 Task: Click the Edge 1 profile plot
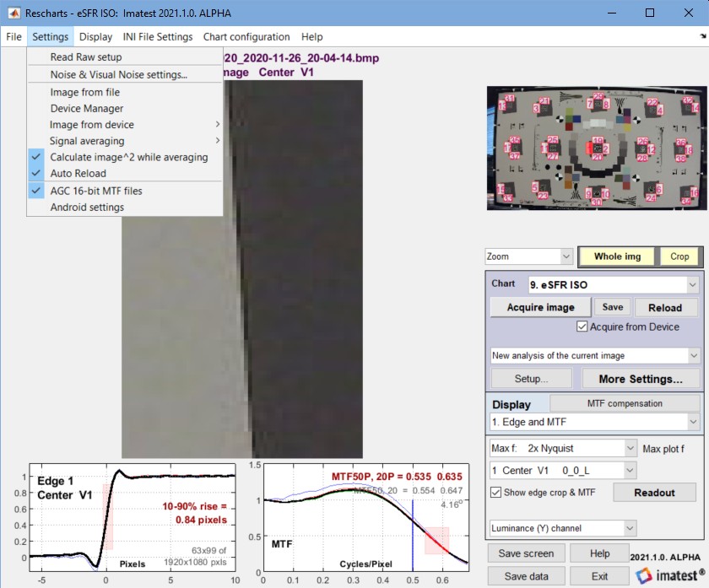click(x=132, y=517)
